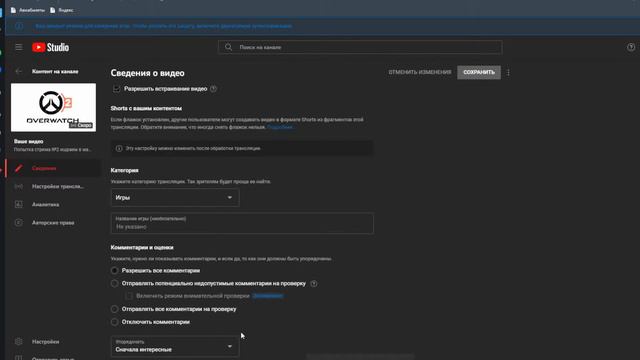Click the Контент на канале link

(x=55, y=71)
